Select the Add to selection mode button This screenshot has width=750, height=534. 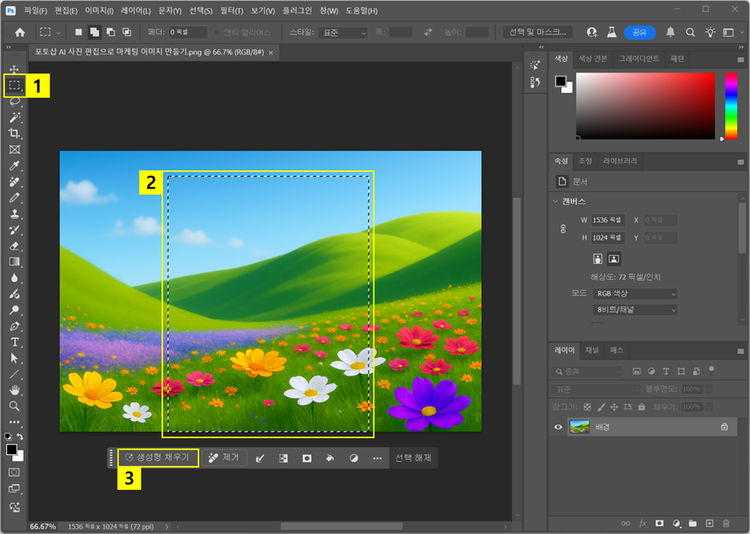94,32
